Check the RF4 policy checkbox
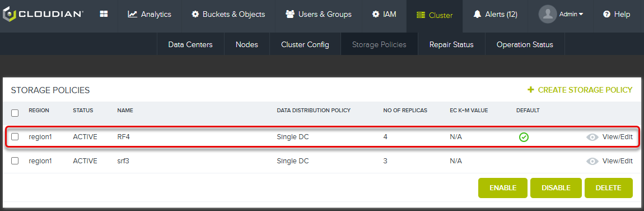Screen dimensions: 644x211 pos(15,137)
